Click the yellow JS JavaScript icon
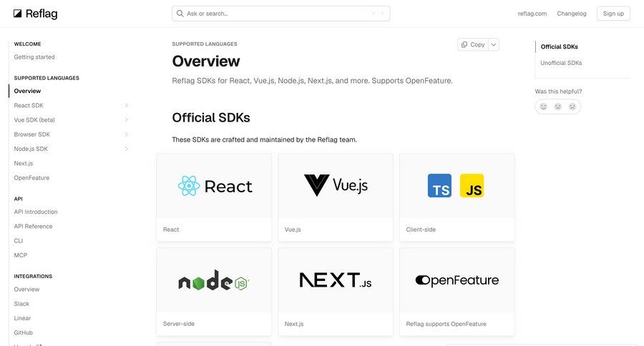Image resolution: width=644 pixels, height=346 pixels. [472, 186]
